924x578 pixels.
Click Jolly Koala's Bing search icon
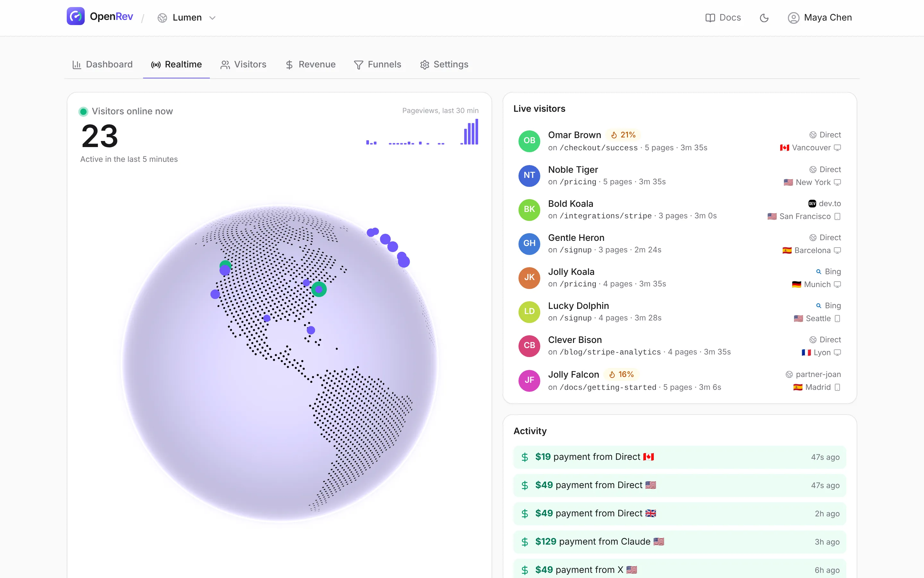pos(818,272)
